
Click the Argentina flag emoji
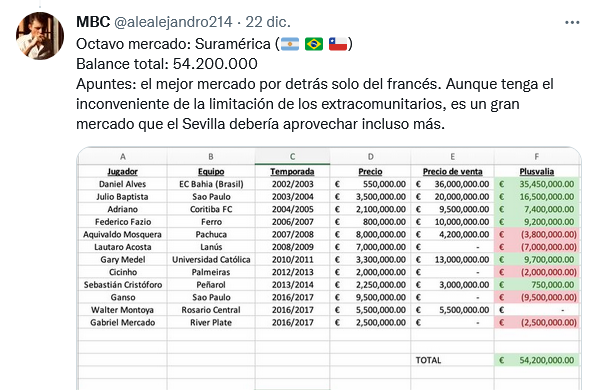[x=290, y=44]
